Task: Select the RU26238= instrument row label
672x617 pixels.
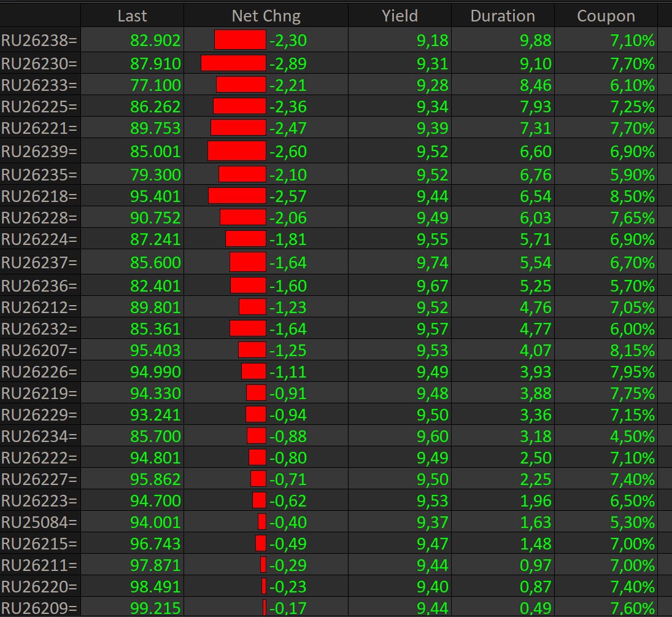Action: (x=39, y=41)
